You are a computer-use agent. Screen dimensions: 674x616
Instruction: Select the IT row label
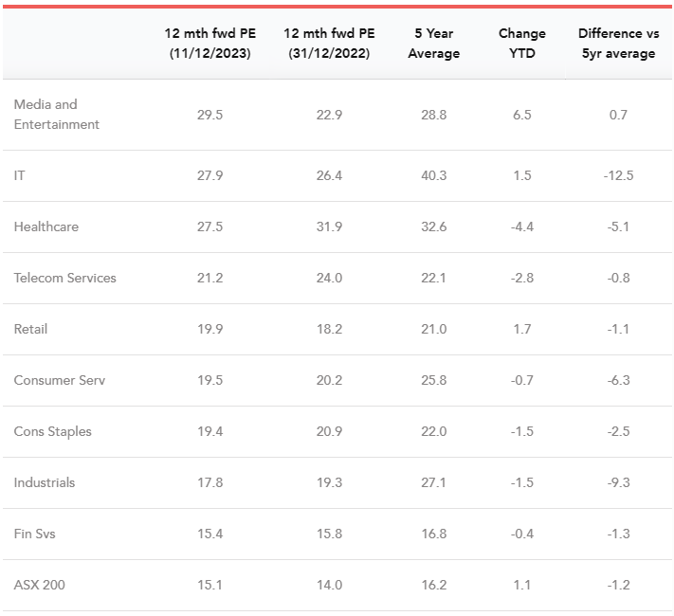20,176
